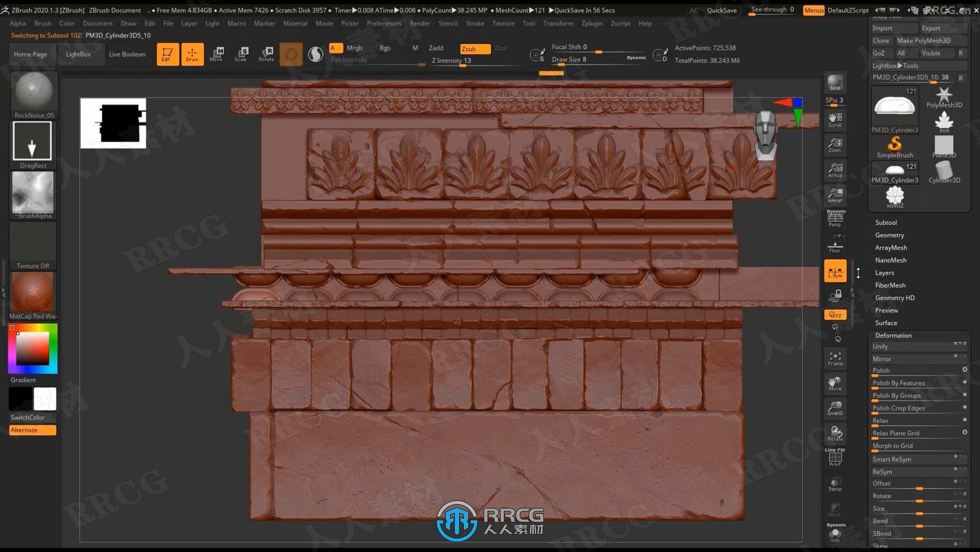
Task: Select the Plane3D tool
Action: 944,147
